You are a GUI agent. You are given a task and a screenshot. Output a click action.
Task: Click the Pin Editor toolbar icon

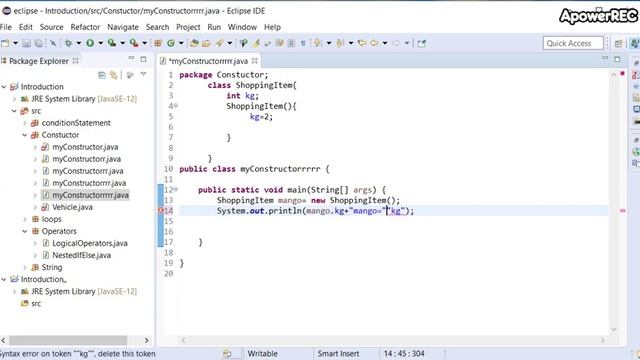coord(422,43)
